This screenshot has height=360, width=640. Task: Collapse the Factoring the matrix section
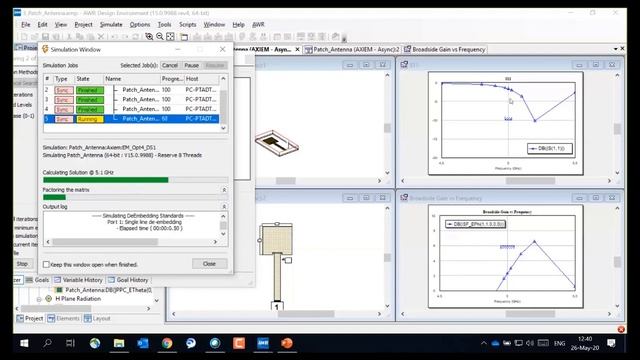(224, 190)
